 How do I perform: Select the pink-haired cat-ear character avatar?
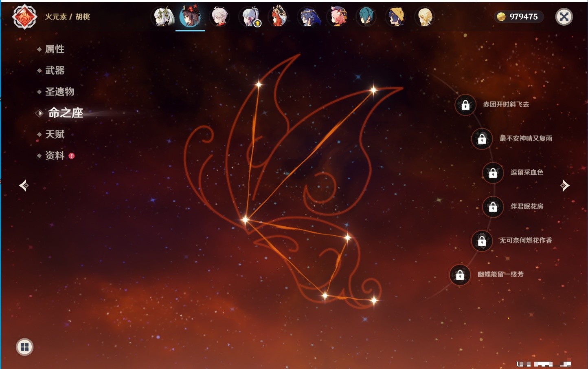tap(338, 17)
